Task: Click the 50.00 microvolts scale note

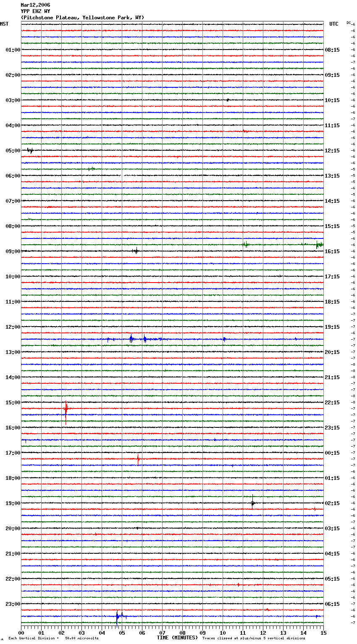Action: [x=81, y=638]
